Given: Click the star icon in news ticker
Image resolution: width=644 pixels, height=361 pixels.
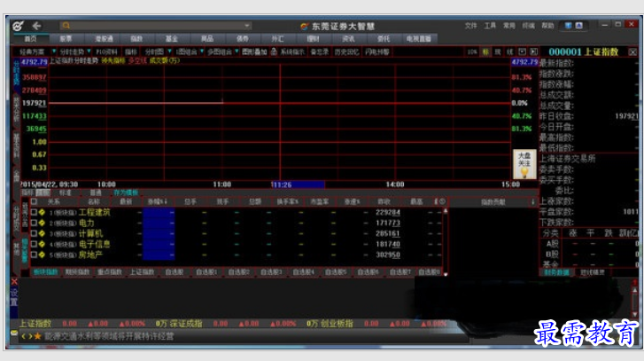Looking at the screenshot, I should click(x=38, y=336).
